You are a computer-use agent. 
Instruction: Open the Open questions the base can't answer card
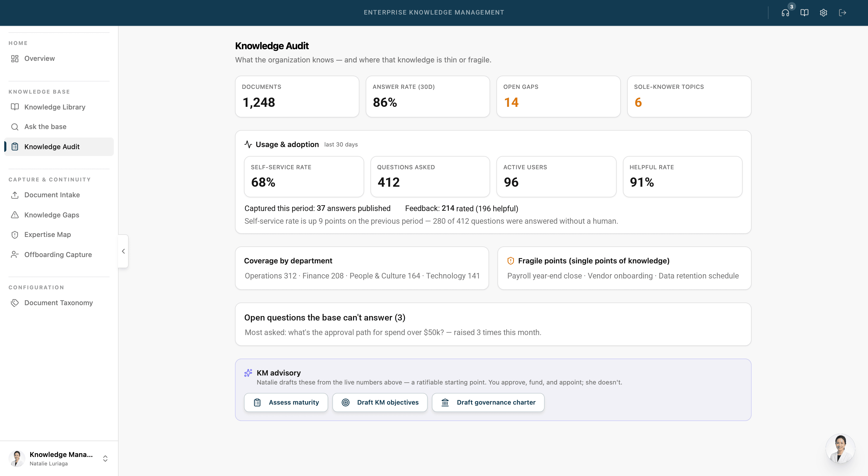pyautogui.click(x=493, y=324)
